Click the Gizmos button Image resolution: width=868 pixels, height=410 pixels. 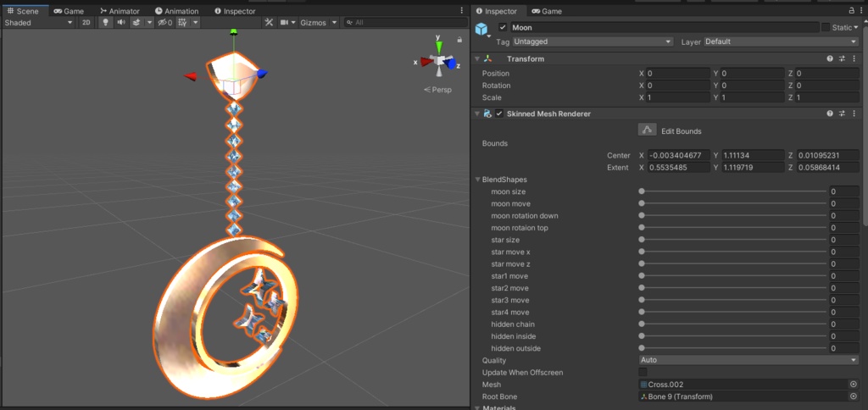314,22
